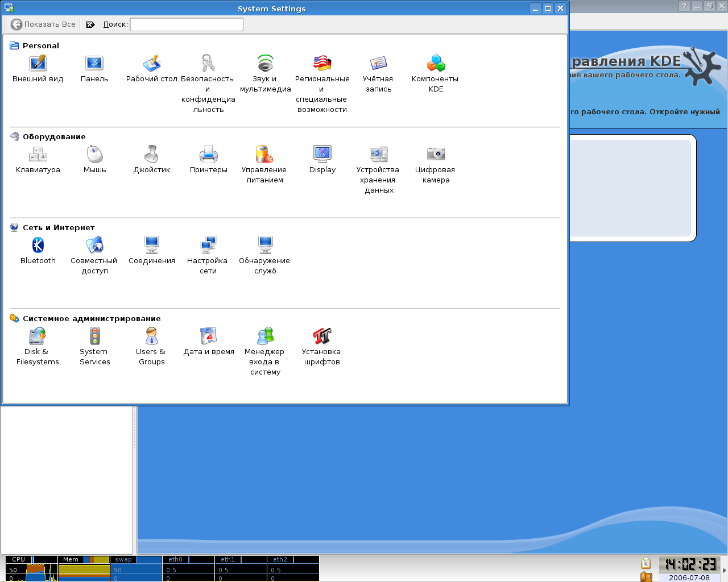
Task: Click the Klipper tray icon
Action: pos(646,563)
